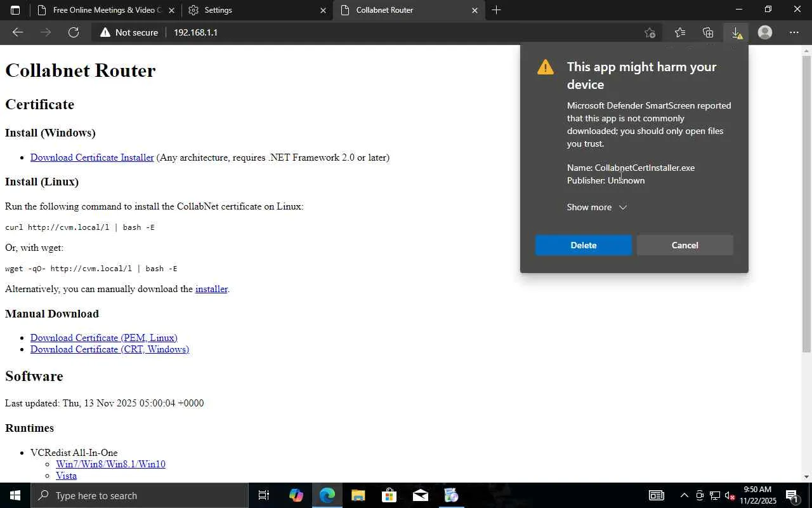Click the 'Install (Windows)' heading
Screen dimensions: 812x508
click(x=50, y=133)
